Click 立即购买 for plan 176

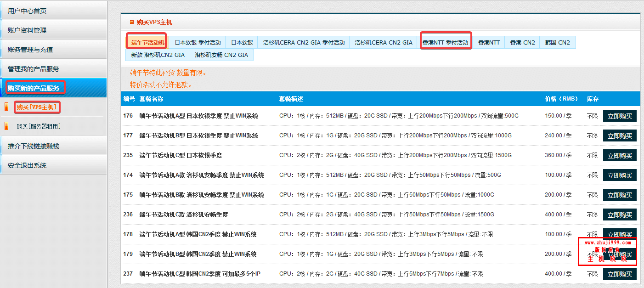(x=619, y=116)
